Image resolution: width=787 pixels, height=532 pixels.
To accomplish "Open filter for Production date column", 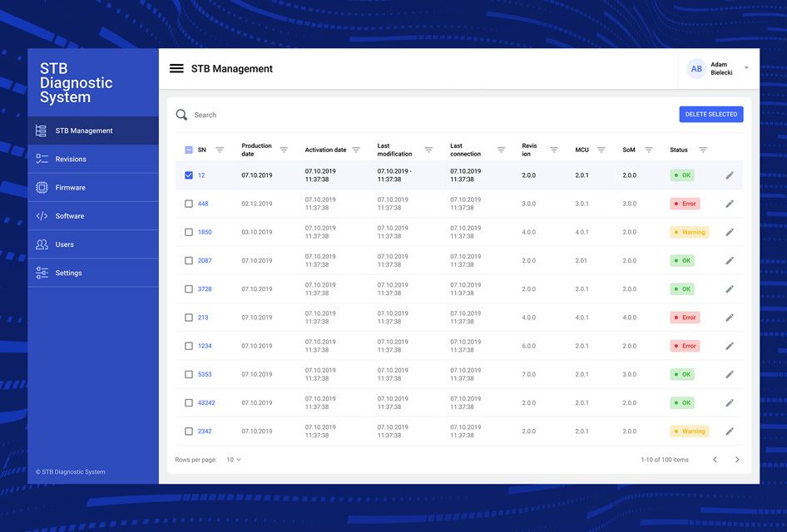I will pos(284,150).
